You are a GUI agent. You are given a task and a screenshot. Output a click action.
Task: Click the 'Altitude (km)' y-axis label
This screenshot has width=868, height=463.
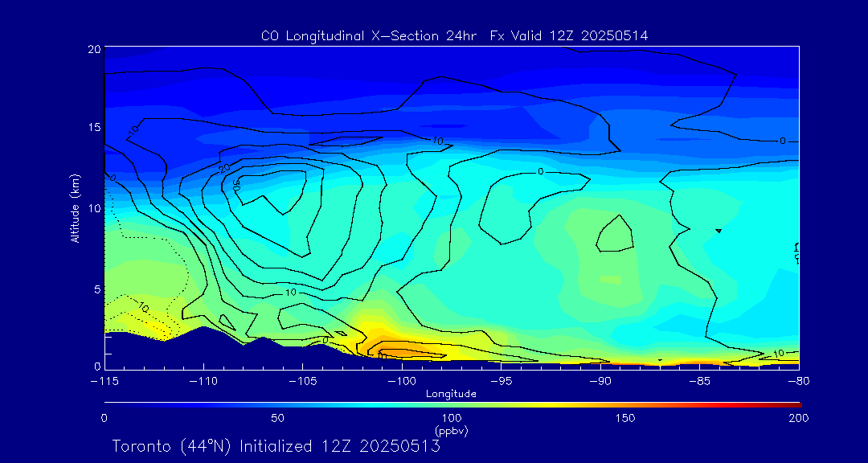(x=75, y=207)
